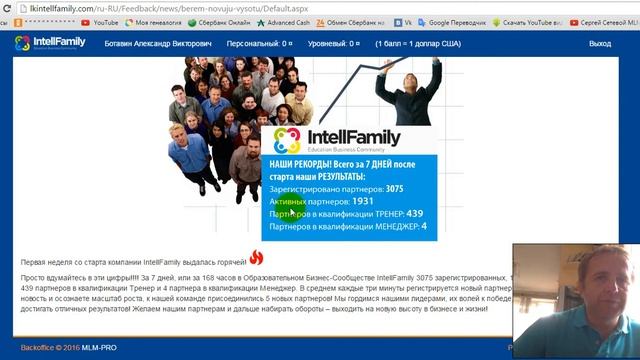Screen dimensions: 640x360
Task: Click the Персональный balance in header
Action: tap(260, 44)
